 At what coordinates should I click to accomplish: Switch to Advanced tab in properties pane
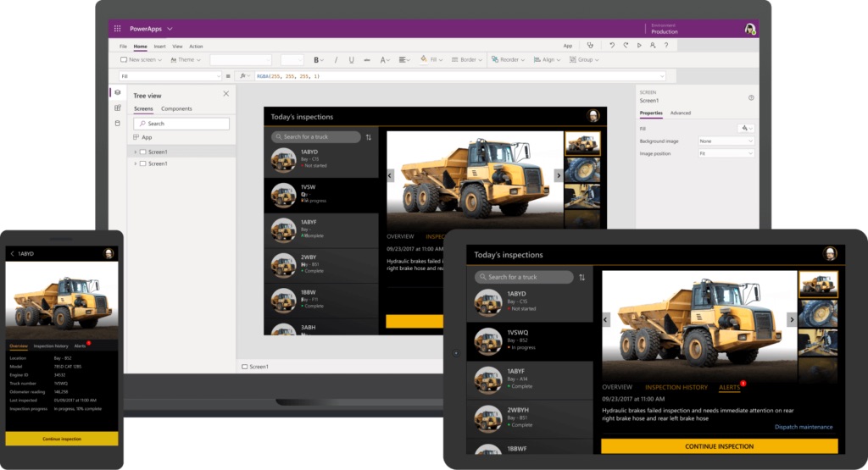coord(681,113)
